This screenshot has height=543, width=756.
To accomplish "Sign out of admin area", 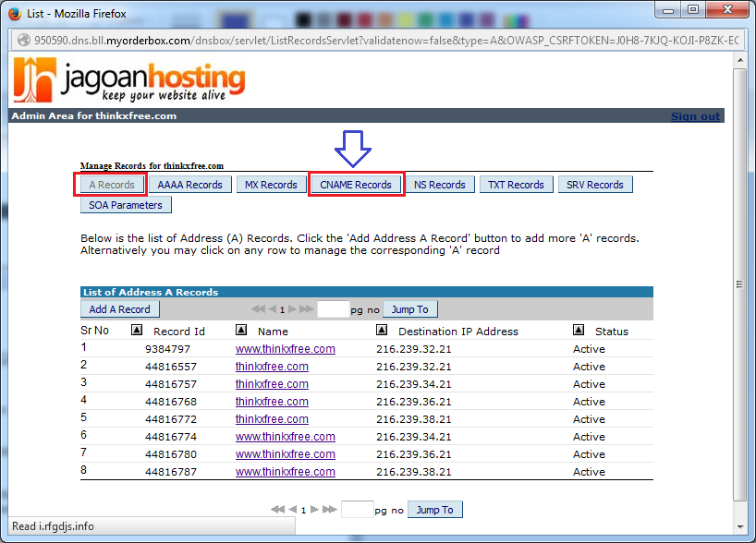I will coord(695,116).
